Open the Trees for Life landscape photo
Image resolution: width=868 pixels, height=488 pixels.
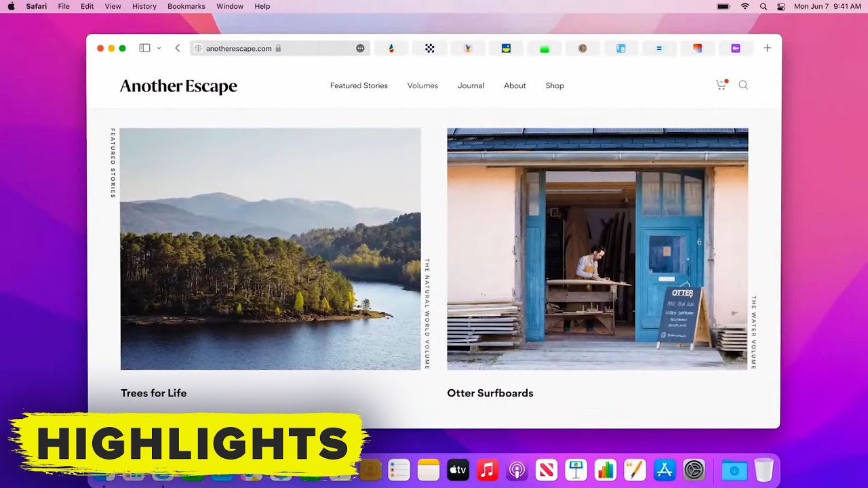tap(271, 249)
